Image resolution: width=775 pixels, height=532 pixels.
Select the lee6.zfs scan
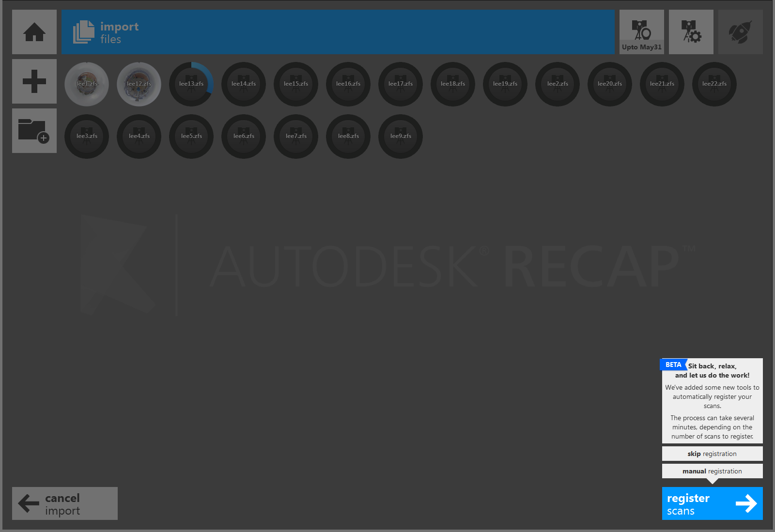click(244, 137)
